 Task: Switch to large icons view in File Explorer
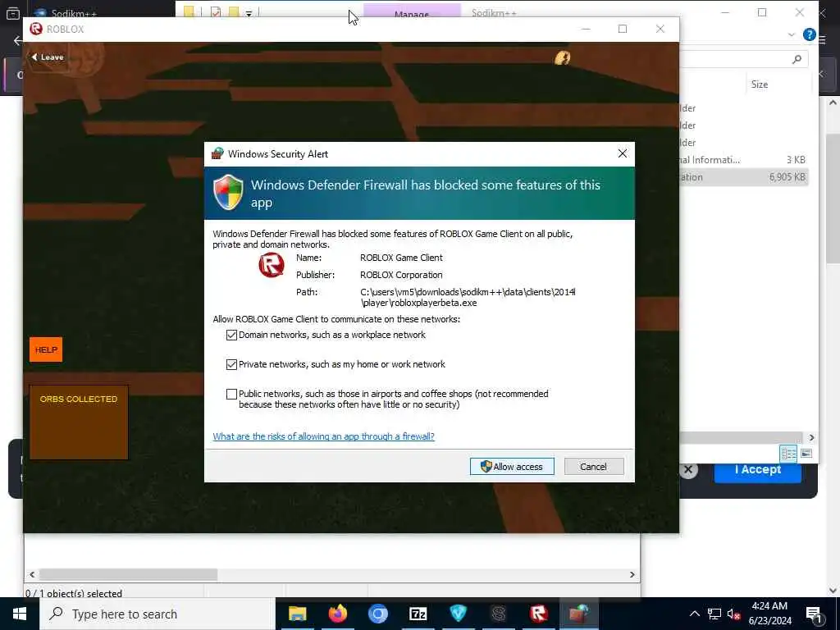point(806,454)
